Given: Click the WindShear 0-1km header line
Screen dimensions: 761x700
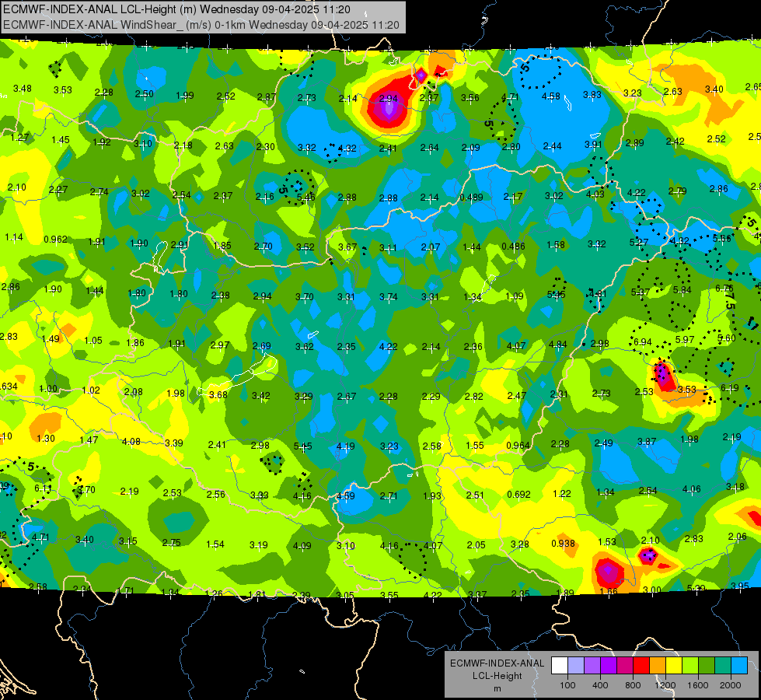Looking at the screenshot, I should point(201,25).
